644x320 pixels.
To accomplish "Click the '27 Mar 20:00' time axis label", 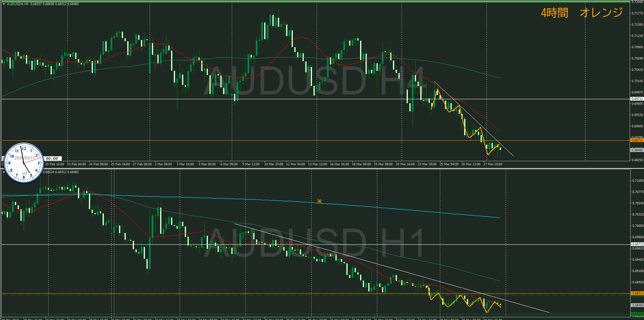I will click(x=493, y=164).
